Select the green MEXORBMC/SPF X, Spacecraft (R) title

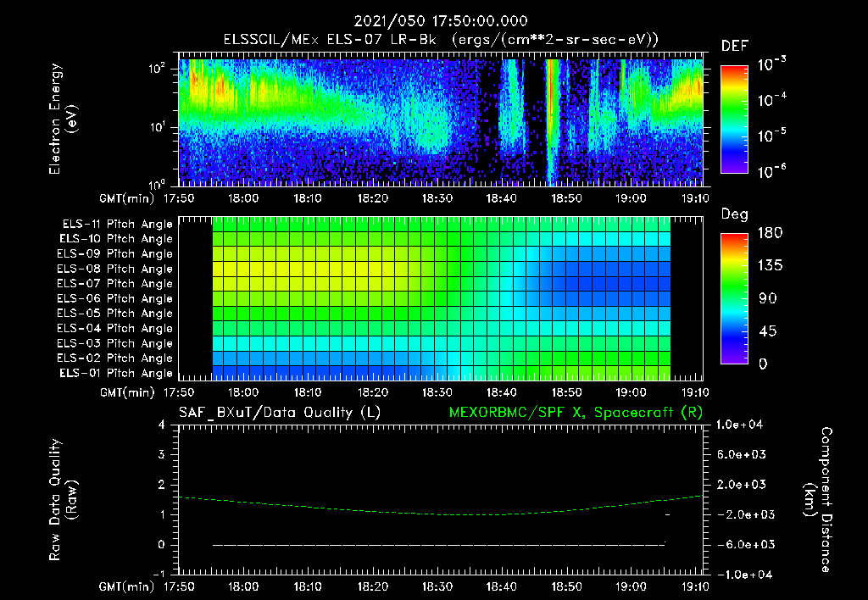pos(576,413)
